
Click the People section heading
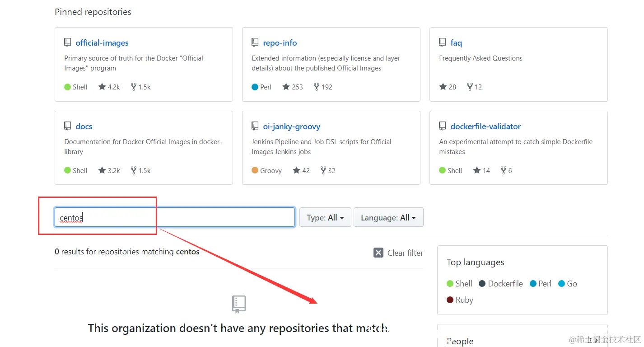pyautogui.click(x=460, y=341)
